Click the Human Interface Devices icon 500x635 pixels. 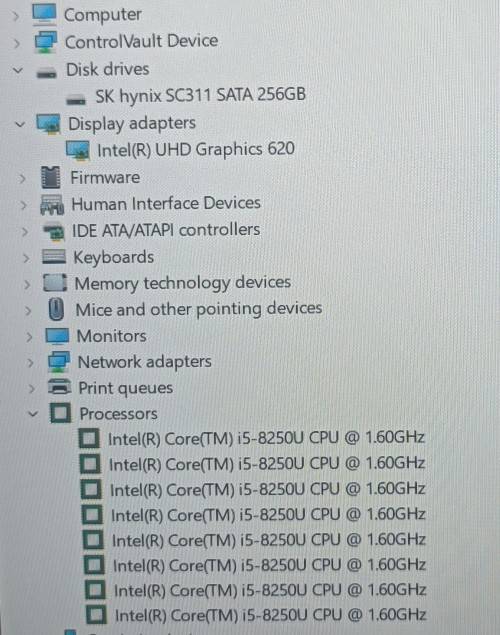[52, 204]
